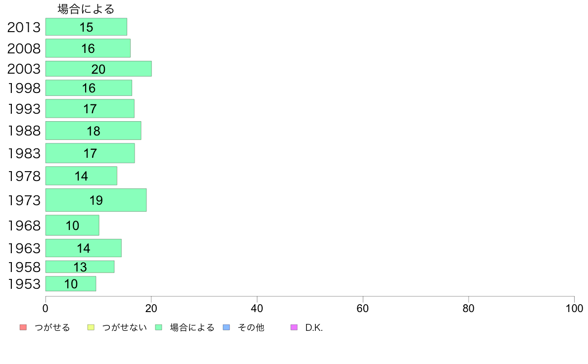
Task: Click the red つがせる legend swatch
Action: pyautogui.click(x=23, y=327)
